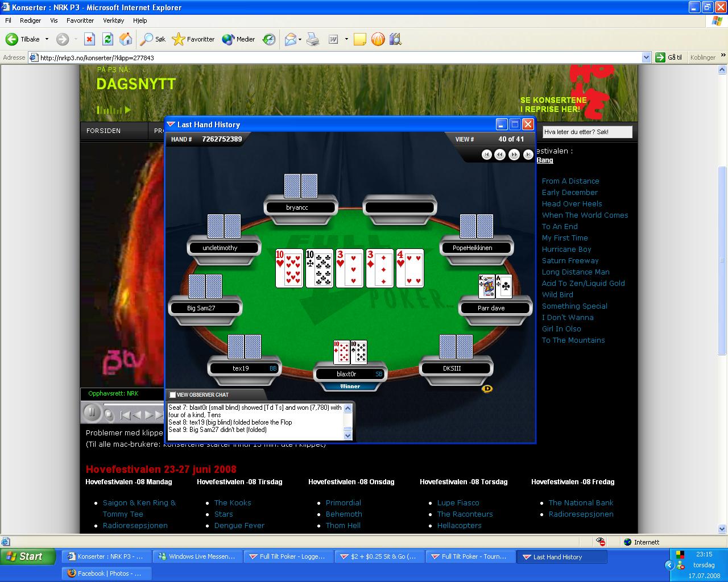Open the address bar URL dropdown
This screenshot has height=582, width=728.
(x=646, y=57)
